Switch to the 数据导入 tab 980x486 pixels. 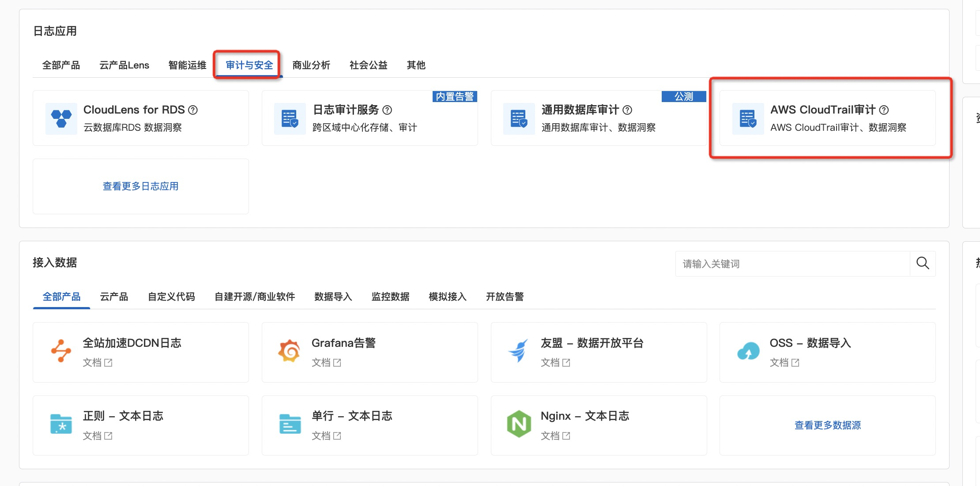[333, 296]
